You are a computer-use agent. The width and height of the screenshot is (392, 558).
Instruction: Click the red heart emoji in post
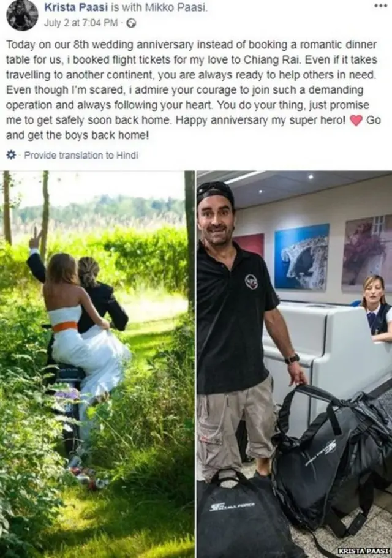356,121
